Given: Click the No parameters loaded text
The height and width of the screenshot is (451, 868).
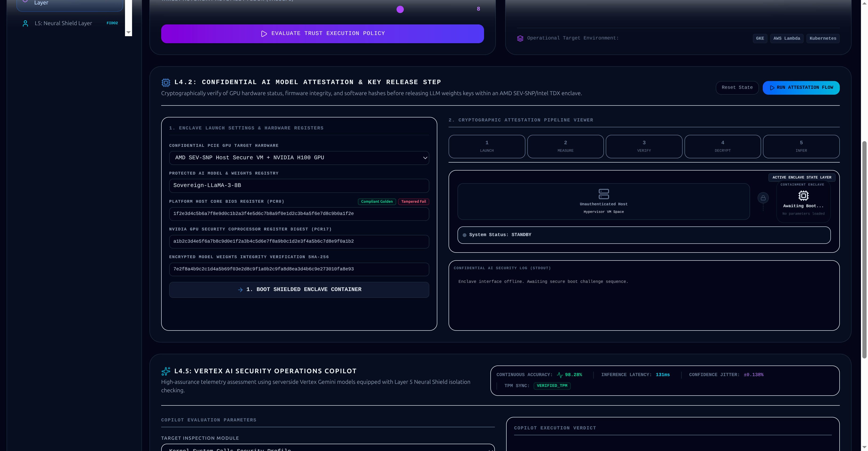Looking at the screenshot, I should click(x=803, y=214).
